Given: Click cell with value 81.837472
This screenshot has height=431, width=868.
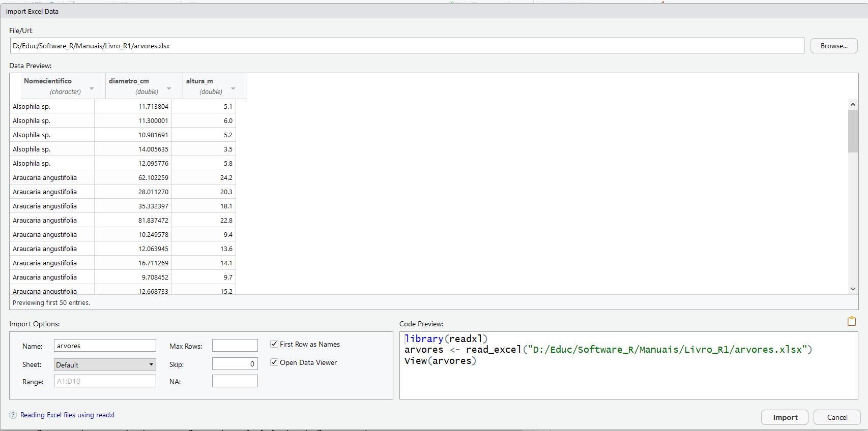Looking at the screenshot, I should [133, 220].
